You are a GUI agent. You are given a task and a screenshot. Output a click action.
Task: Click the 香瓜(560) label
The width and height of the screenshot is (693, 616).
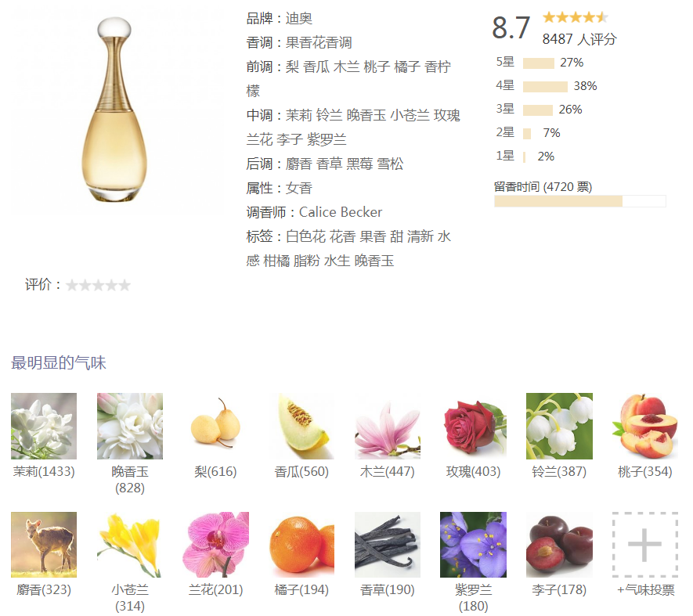(301, 471)
